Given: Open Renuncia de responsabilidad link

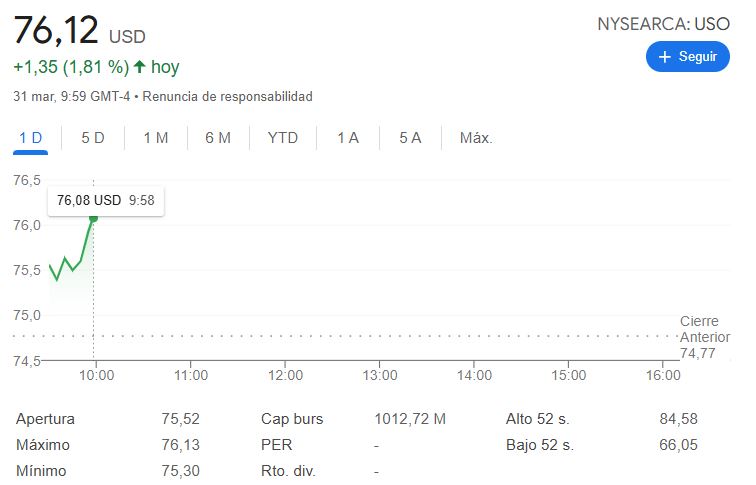Looking at the screenshot, I should point(227,96).
